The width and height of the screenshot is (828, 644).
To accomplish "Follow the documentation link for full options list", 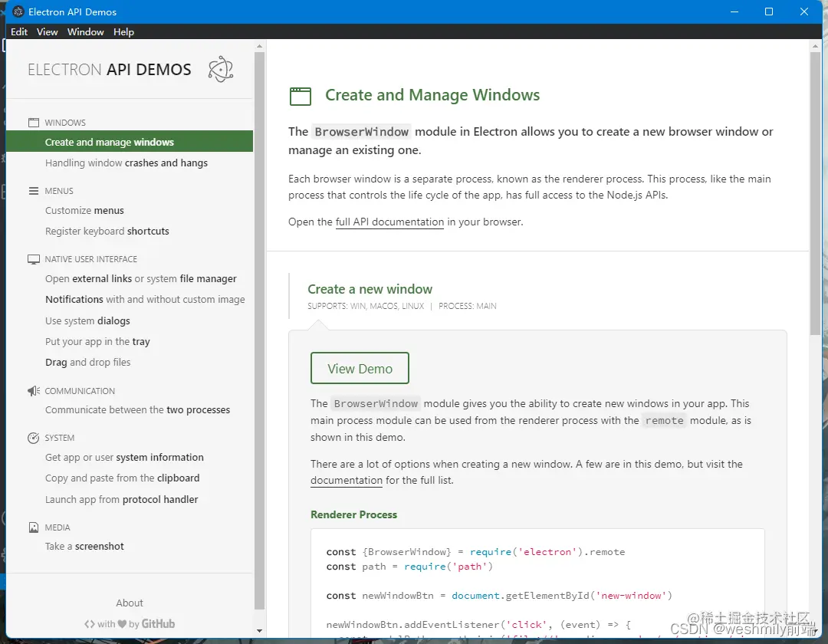I will click(347, 481).
